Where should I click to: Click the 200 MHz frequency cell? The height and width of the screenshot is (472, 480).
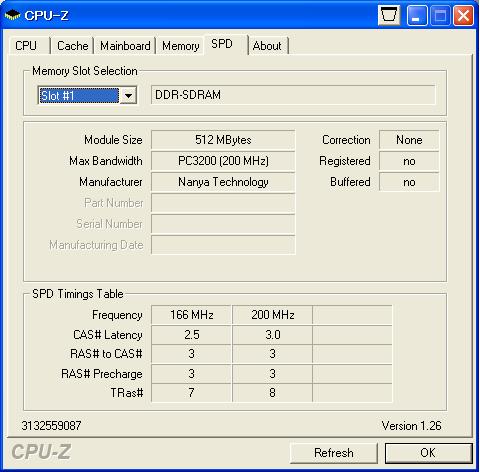click(272, 315)
